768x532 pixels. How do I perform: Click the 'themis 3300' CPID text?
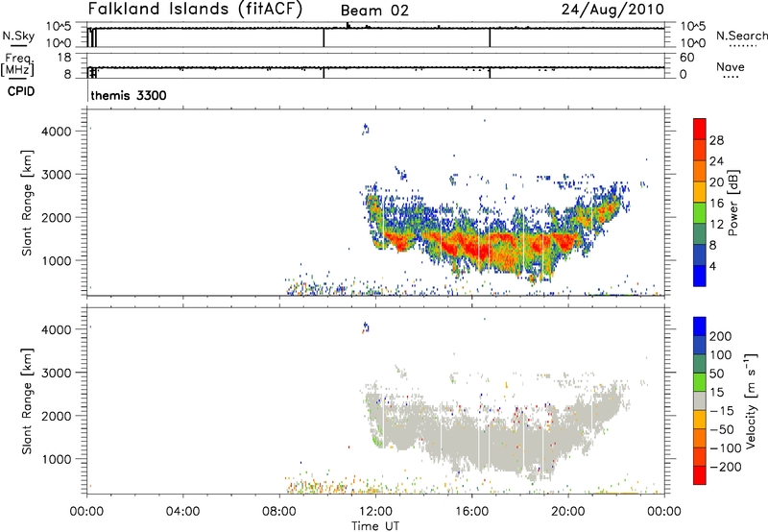129,95
